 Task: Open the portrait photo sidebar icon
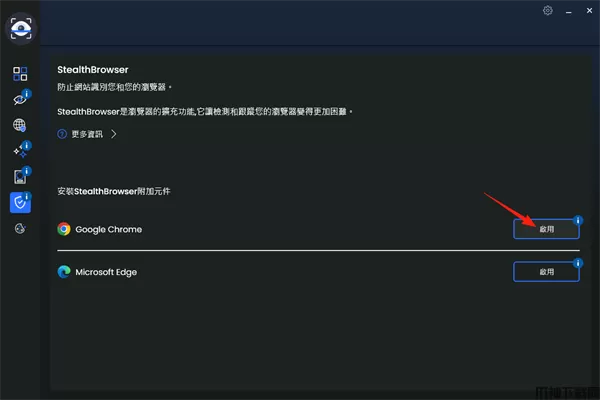[20, 177]
